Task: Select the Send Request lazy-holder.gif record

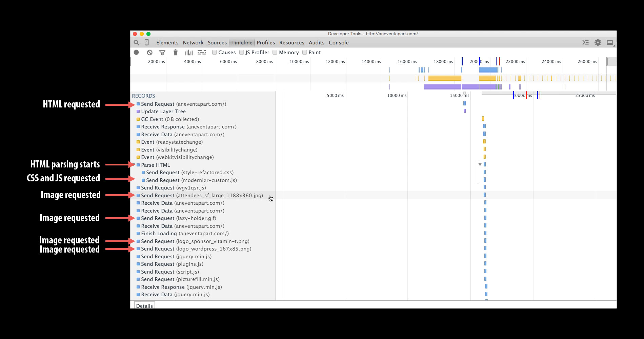Action: click(x=178, y=218)
